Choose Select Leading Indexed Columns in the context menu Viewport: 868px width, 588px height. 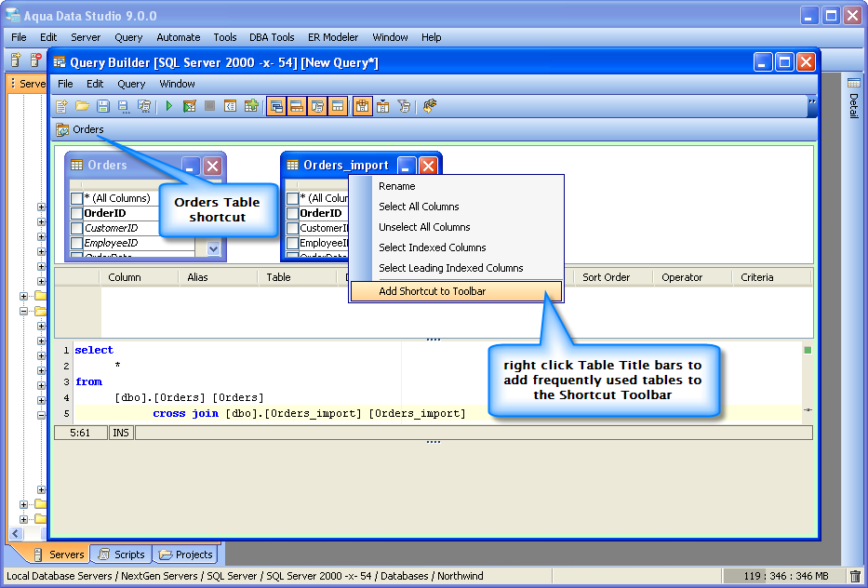[456, 268]
